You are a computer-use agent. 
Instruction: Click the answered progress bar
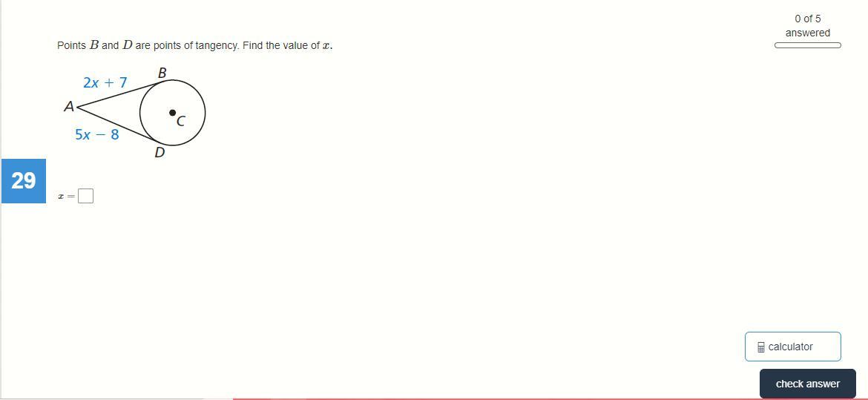pos(808,45)
